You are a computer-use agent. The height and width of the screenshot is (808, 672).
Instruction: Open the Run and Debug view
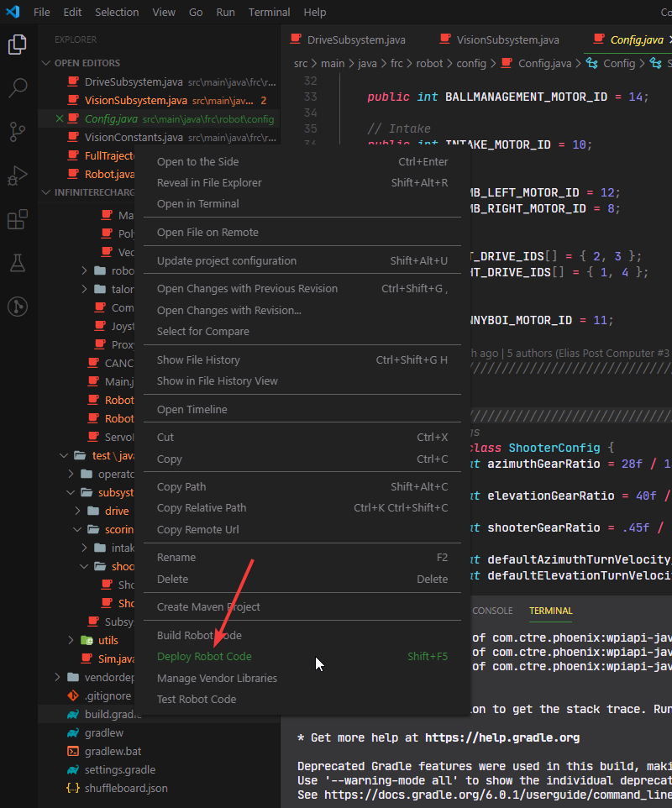(x=18, y=176)
